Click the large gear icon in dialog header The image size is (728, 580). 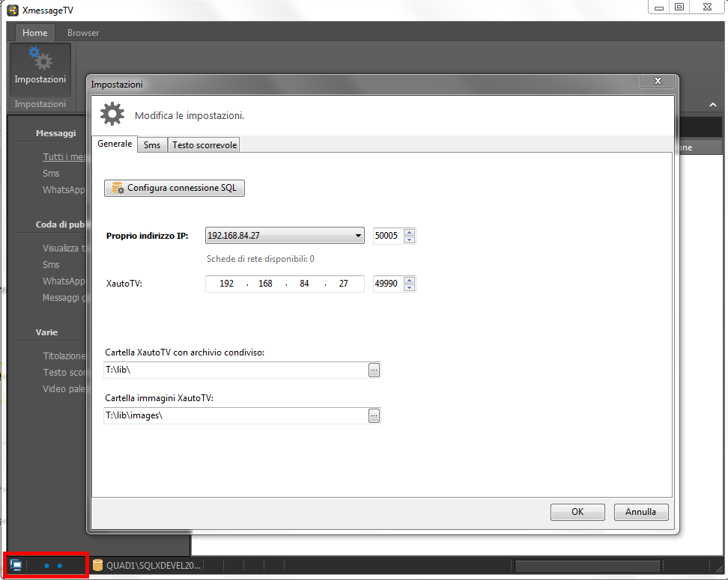tap(112, 115)
